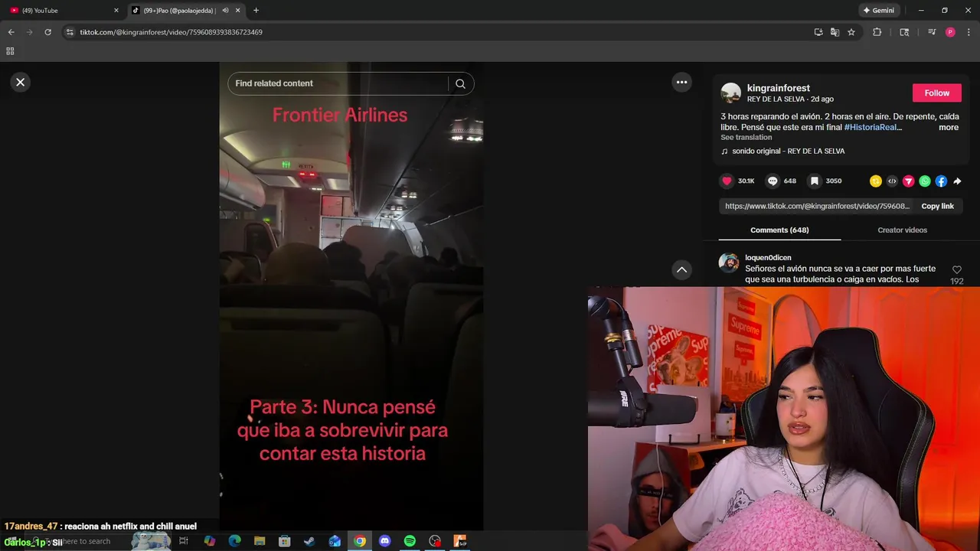Screen dimensions: 980x551
Task: Open the Chrome three-dot menu
Action: click(x=969, y=32)
